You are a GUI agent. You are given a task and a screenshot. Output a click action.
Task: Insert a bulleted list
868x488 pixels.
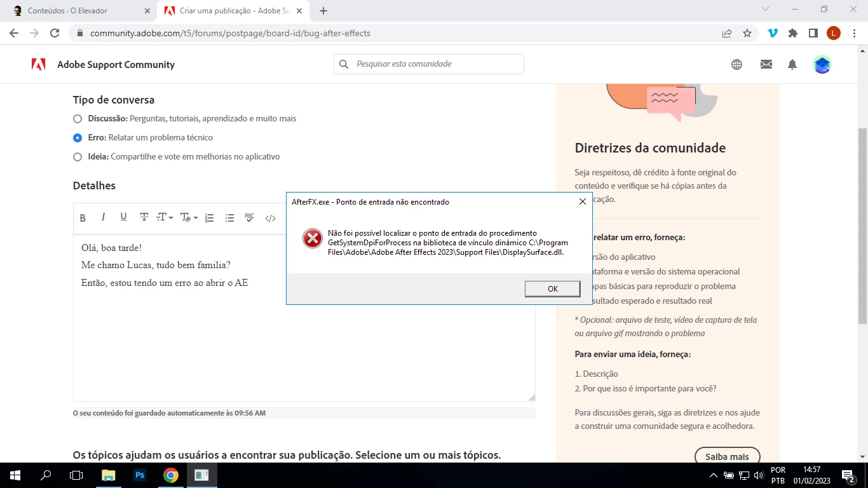click(x=229, y=218)
